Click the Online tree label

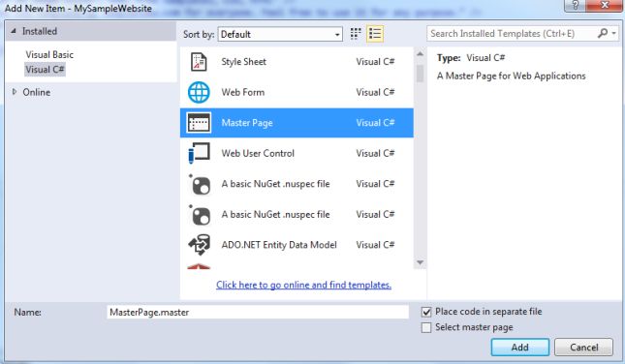pos(36,92)
